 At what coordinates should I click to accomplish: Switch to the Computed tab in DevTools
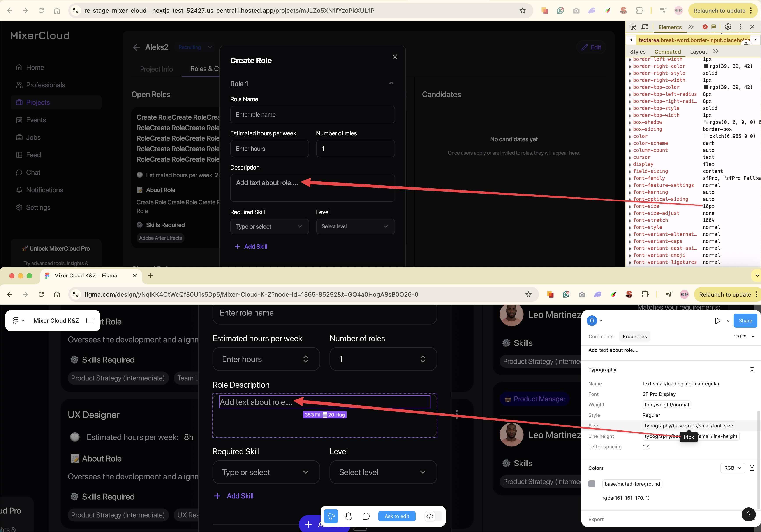coord(668,52)
